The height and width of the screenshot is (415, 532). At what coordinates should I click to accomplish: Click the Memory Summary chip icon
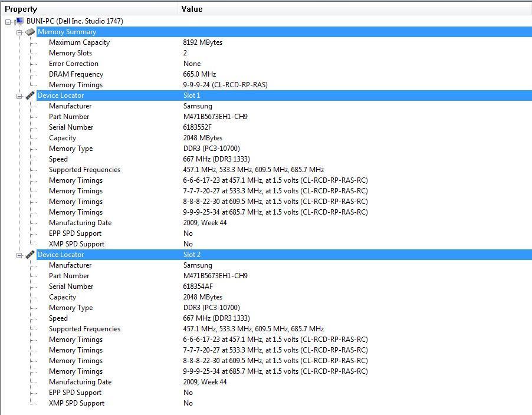(30, 32)
